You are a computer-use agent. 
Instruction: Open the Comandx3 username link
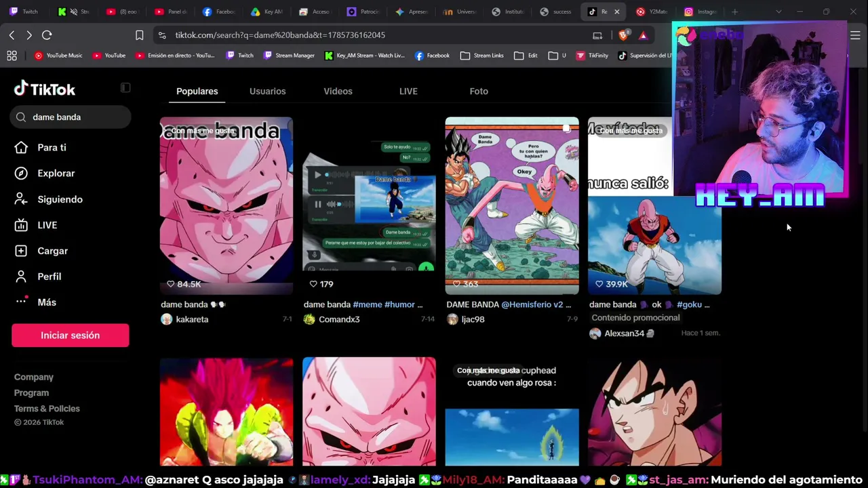coord(339,319)
